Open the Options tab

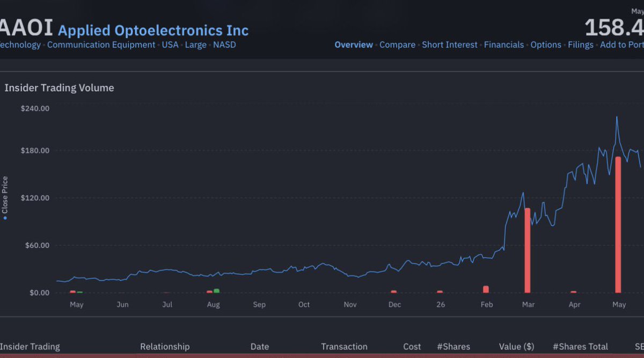pyautogui.click(x=546, y=45)
